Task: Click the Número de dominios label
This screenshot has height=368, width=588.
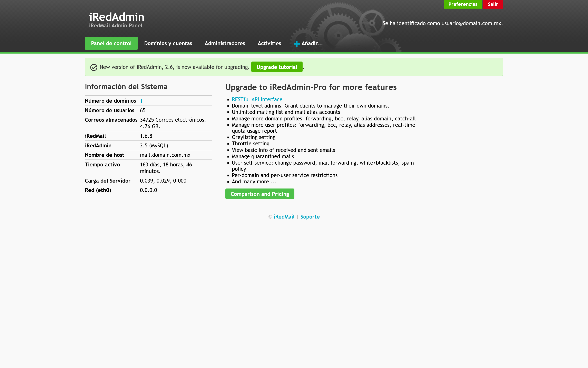Action: click(110, 101)
